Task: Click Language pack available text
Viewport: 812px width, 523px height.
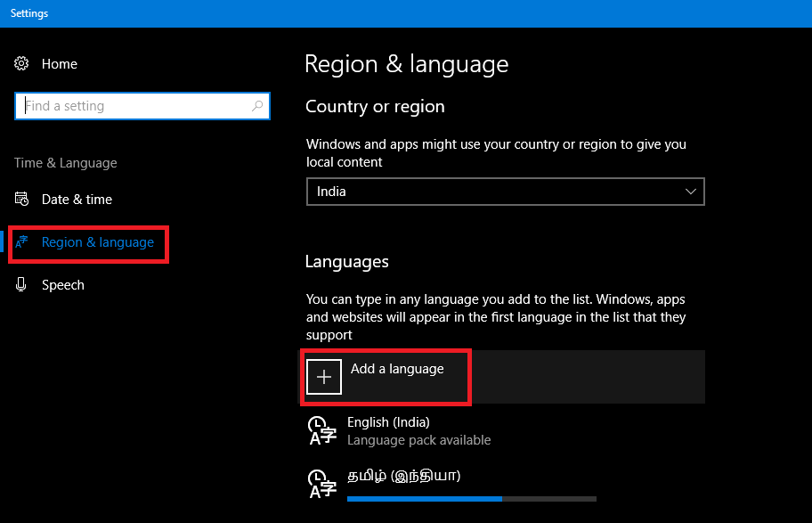Action: point(419,440)
